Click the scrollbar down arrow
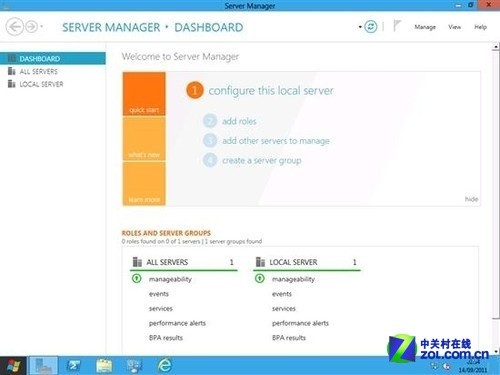Image resolution: width=500 pixels, height=375 pixels. (496, 351)
